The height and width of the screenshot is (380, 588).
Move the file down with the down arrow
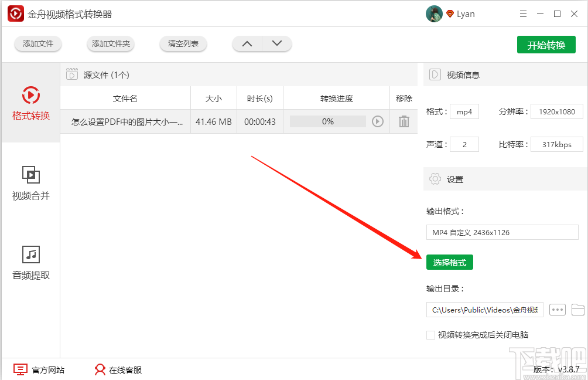point(276,43)
